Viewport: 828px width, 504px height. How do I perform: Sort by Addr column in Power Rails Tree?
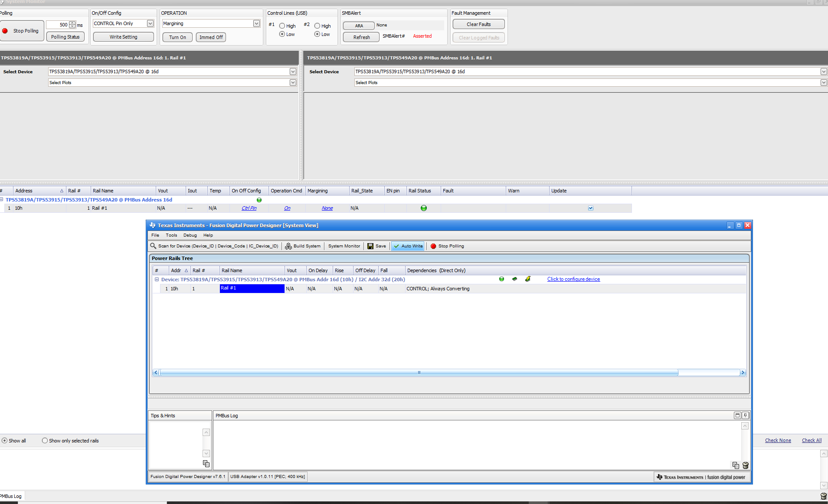coord(179,270)
